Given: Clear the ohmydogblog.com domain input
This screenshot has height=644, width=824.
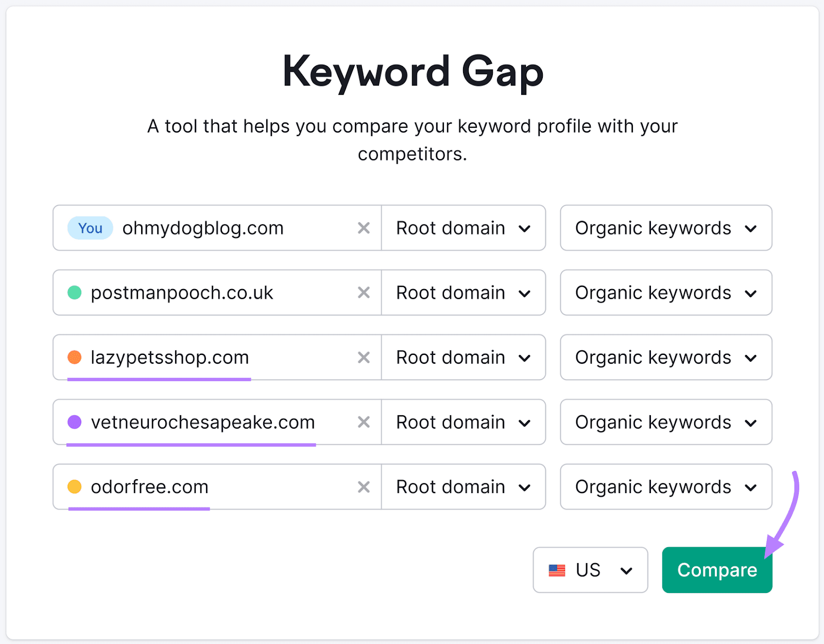Looking at the screenshot, I should click(364, 228).
